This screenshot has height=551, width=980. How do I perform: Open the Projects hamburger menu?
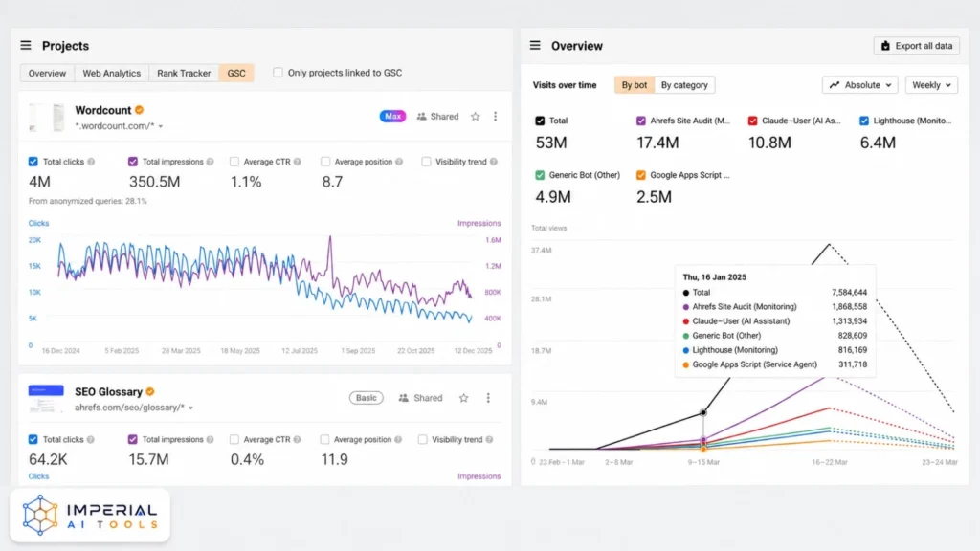click(x=26, y=46)
